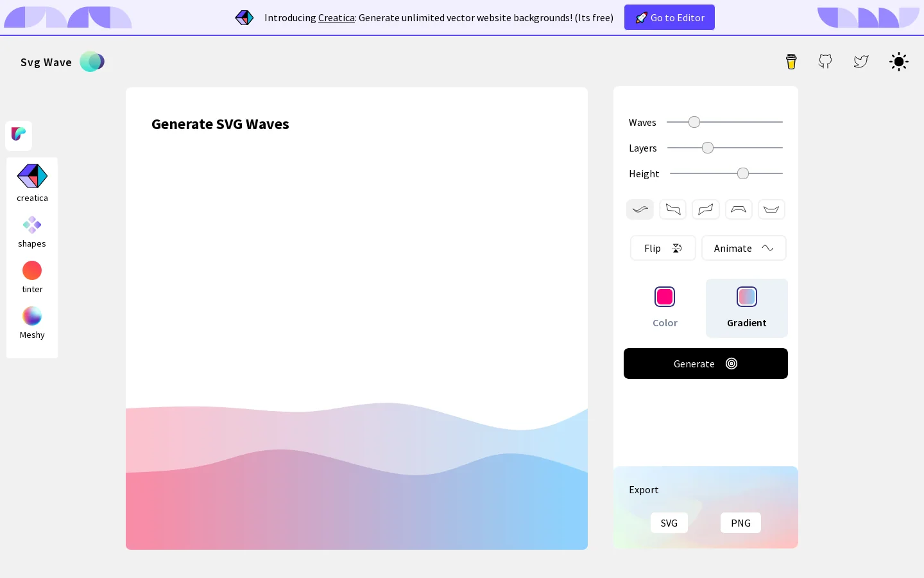Viewport: 924px width, 578px height.
Task: Adjust the Height slider handle
Action: [743, 173]
